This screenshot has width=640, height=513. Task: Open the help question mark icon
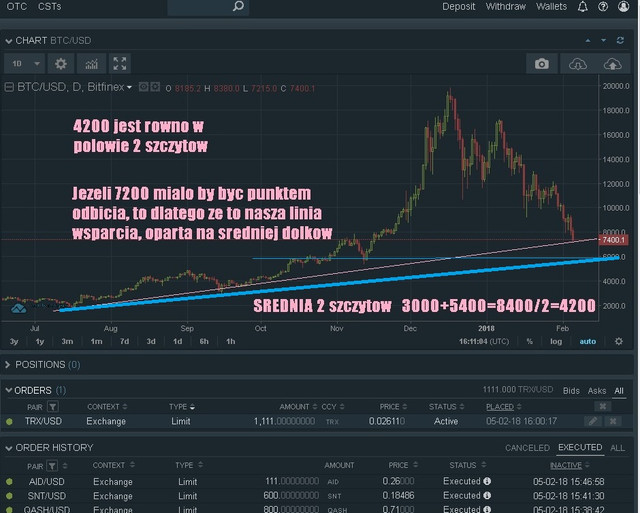click(603, 7)
